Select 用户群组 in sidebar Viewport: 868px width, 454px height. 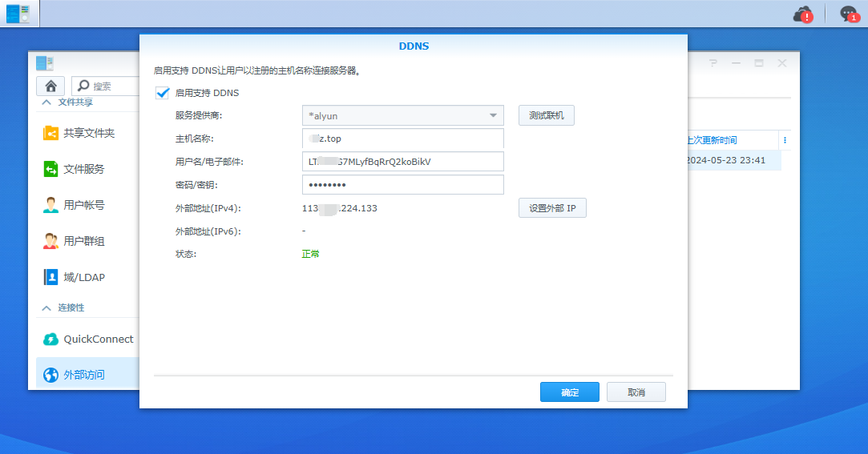tap(83, 241)
